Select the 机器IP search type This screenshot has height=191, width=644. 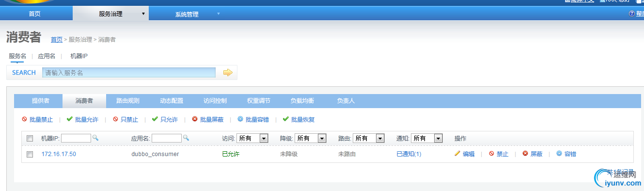(79, 56)
